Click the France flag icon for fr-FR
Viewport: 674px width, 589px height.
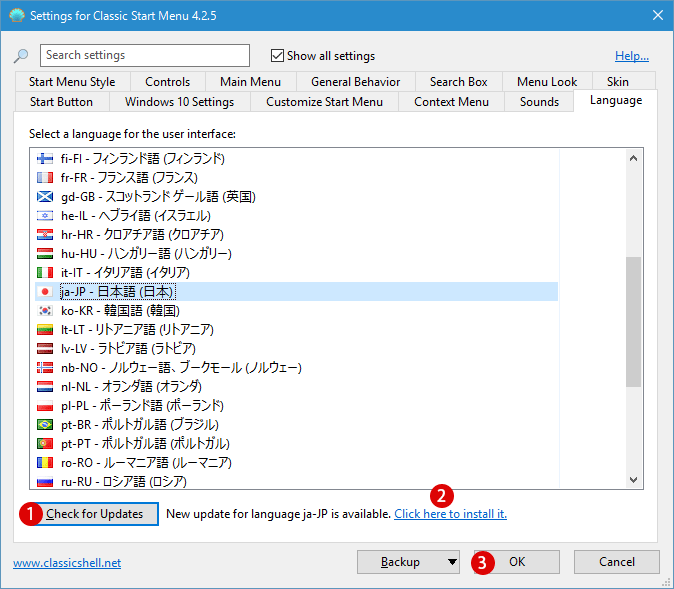(45, 178)
